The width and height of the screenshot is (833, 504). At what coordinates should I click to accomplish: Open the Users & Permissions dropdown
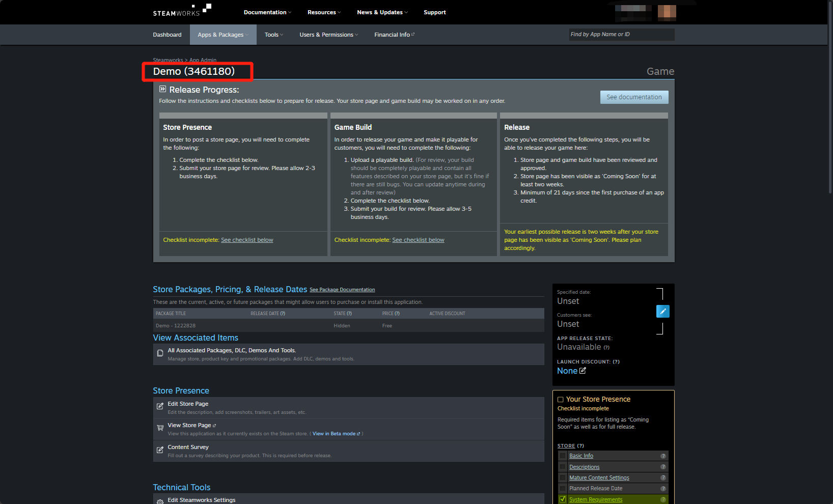coord(328,34)
